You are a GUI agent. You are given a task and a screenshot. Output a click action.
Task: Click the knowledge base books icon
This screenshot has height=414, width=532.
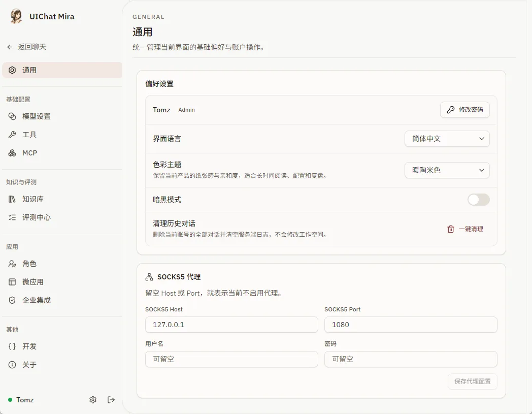coord(12,199)
